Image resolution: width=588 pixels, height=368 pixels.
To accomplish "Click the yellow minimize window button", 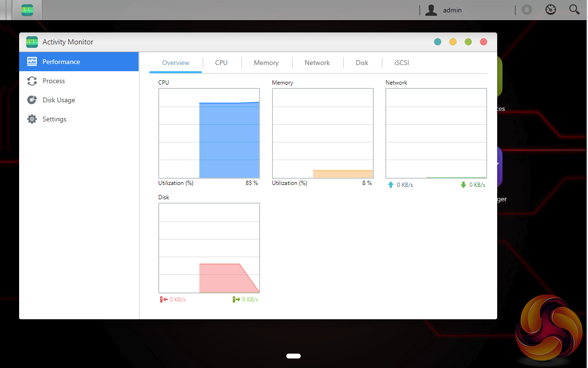I will point(453,42).
